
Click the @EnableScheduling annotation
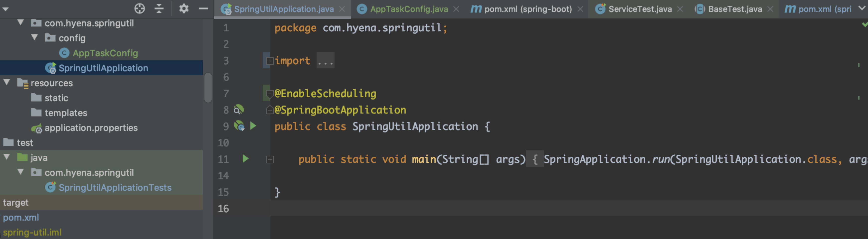(325, 93)
